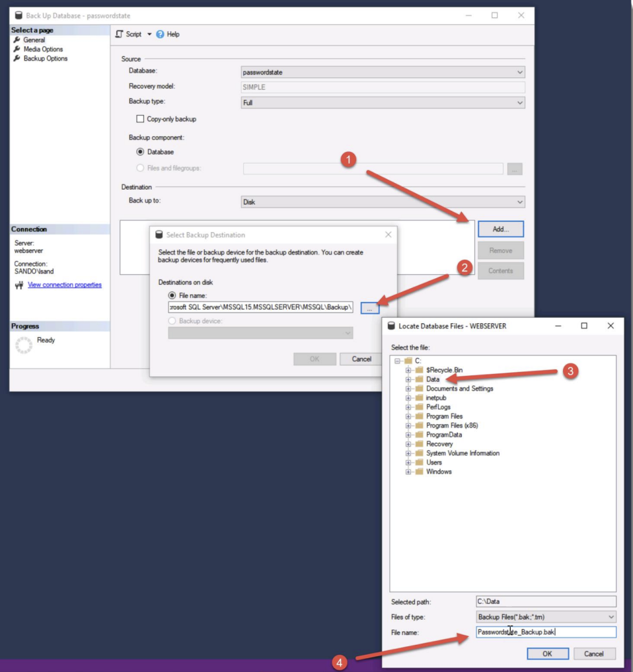Viewport: 633px width, 672px height.
Task: Expand the Data folder node
Action: coord(408,379)
